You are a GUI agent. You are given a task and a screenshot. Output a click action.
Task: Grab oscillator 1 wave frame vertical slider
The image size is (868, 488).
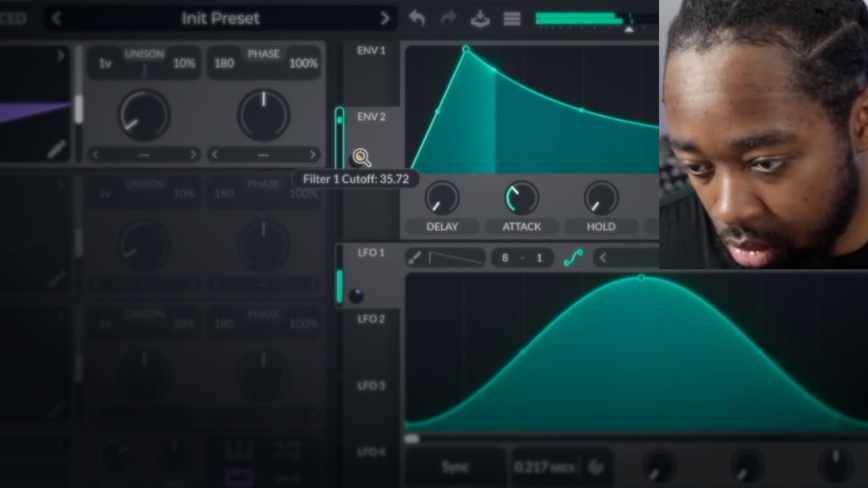click(x=78, y=108)
